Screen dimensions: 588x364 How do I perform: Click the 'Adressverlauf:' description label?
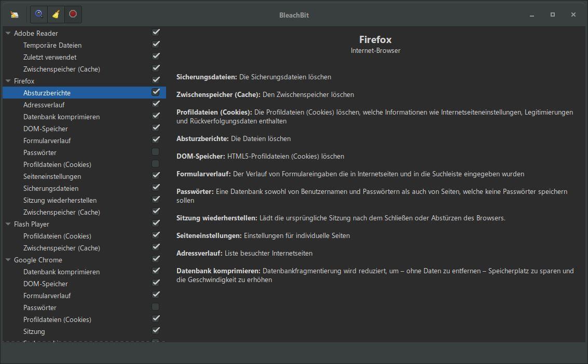pyautogui.click(x=199, y=253)
